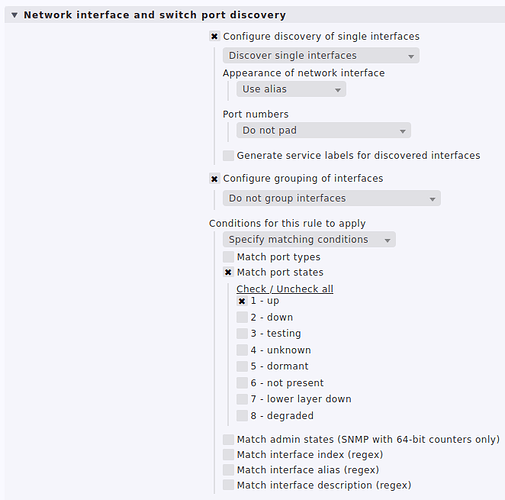
Task: Uncheck Match port states
Action: click(228, 272)
